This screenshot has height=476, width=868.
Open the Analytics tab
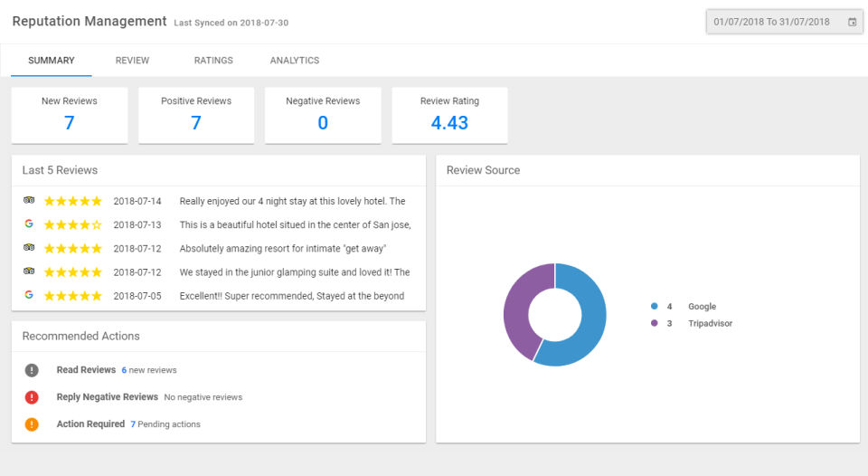(x=294, y=61)
